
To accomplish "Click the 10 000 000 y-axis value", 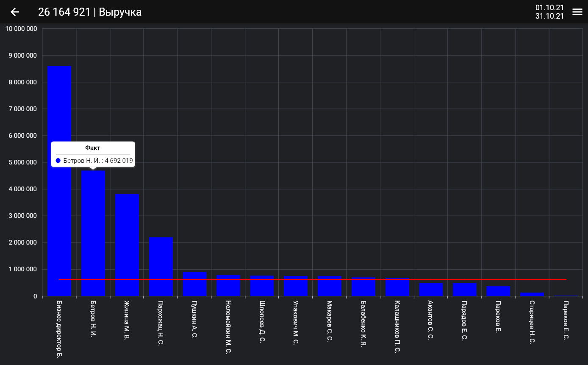I will point(21,29).
